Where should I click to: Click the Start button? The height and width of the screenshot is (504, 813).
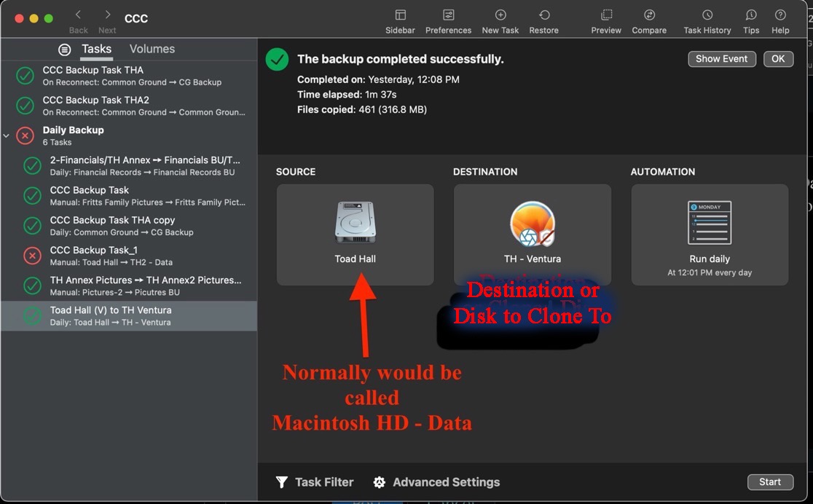tap(770, 481)
